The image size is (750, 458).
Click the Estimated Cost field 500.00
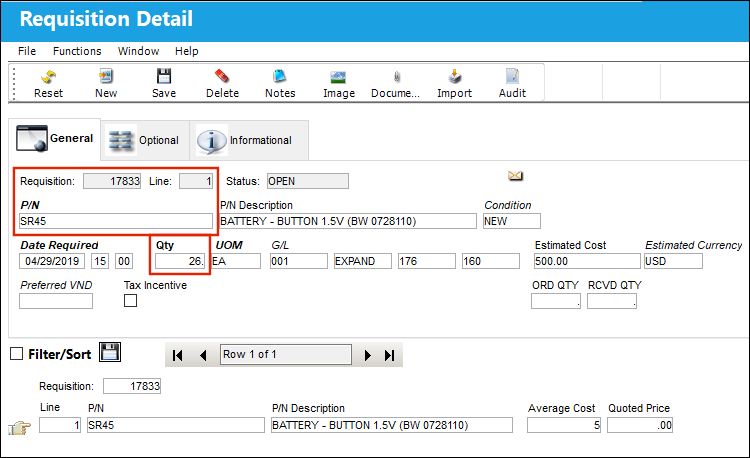[x=587, y=261]
